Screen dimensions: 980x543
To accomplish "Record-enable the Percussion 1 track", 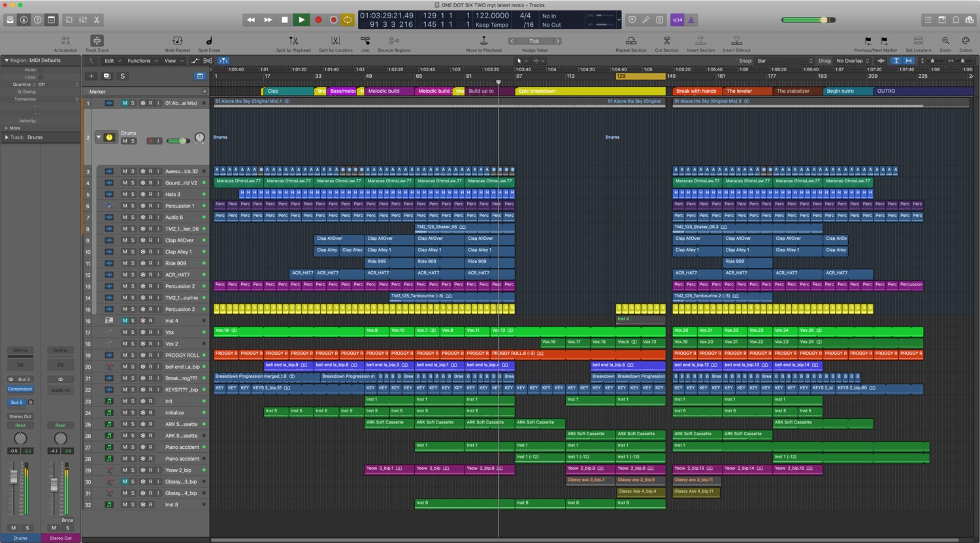I will tap(150, 206).
